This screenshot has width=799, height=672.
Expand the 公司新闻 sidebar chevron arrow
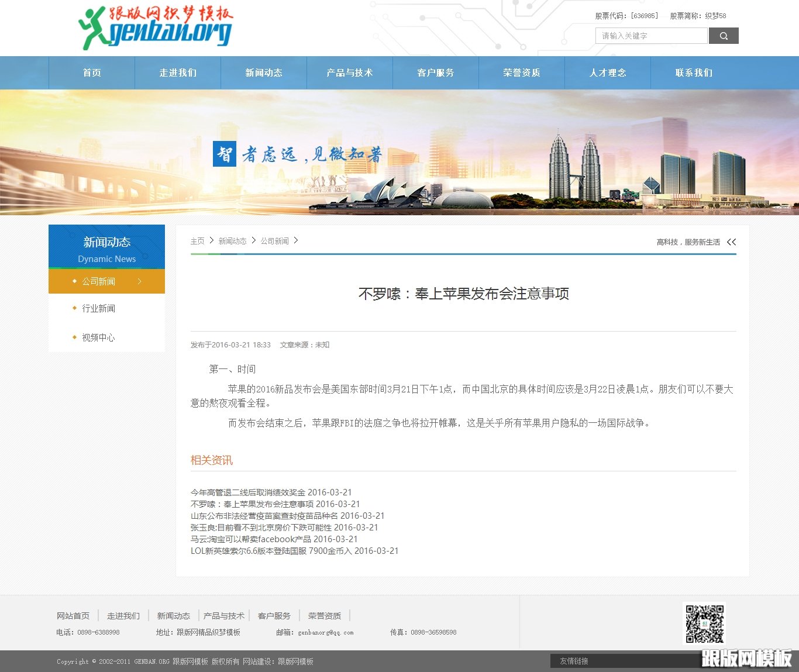point(139,281)
